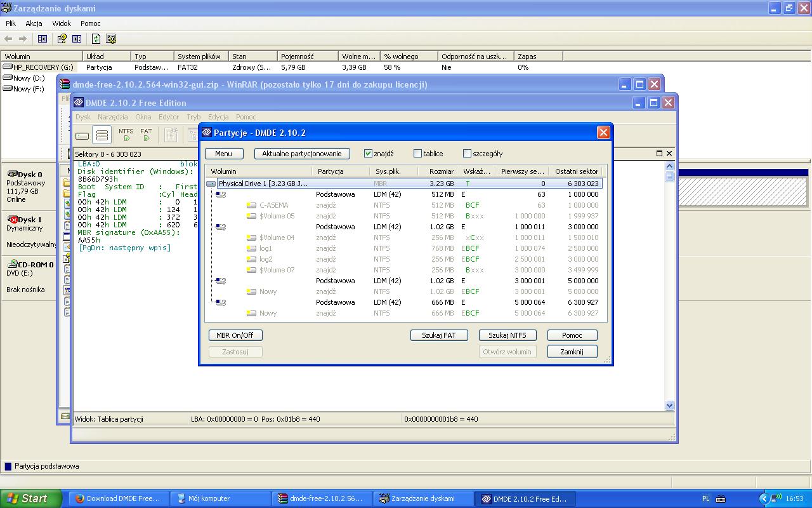The height and width of the screenshot is (508, 812).
Task: Open the Narzędzia menu in DMDE
Action: click(x=113, y=117)
